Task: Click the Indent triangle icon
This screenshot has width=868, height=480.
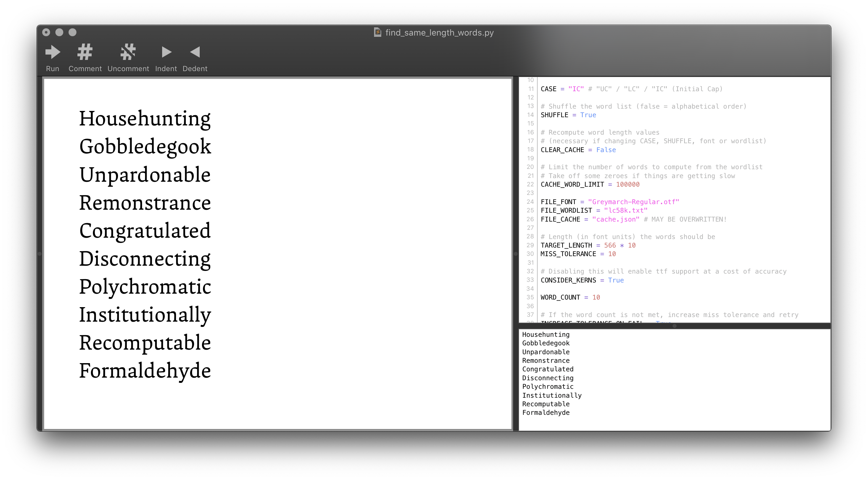Action: 166,52
